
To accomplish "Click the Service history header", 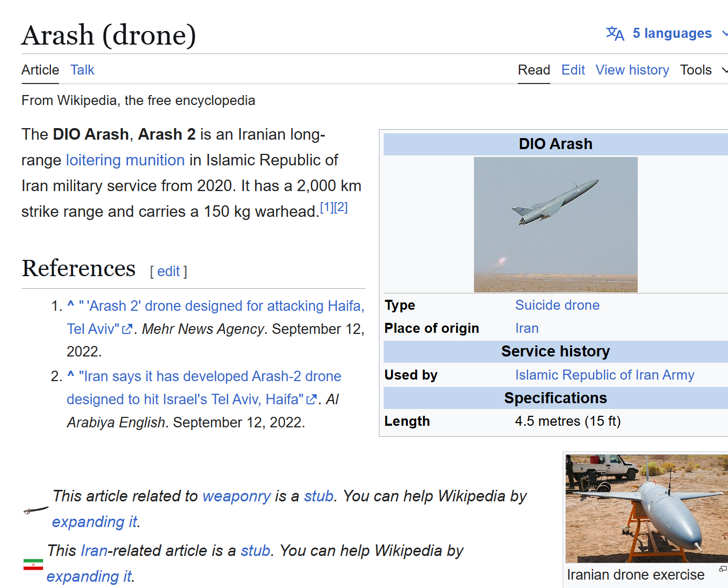I will 555,351.
